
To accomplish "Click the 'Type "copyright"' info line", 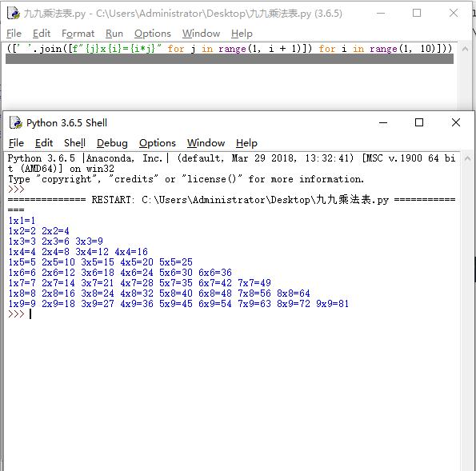I will coord(186,179).
